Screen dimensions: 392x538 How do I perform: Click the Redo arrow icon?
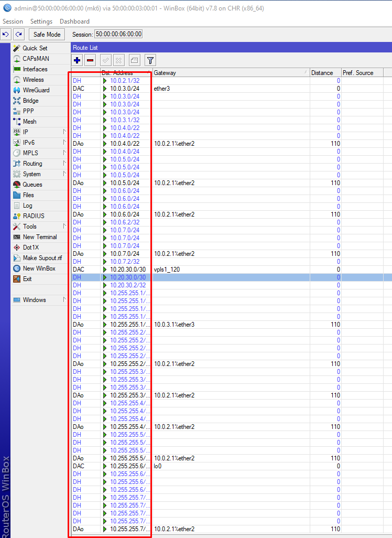tap(19, 34)
